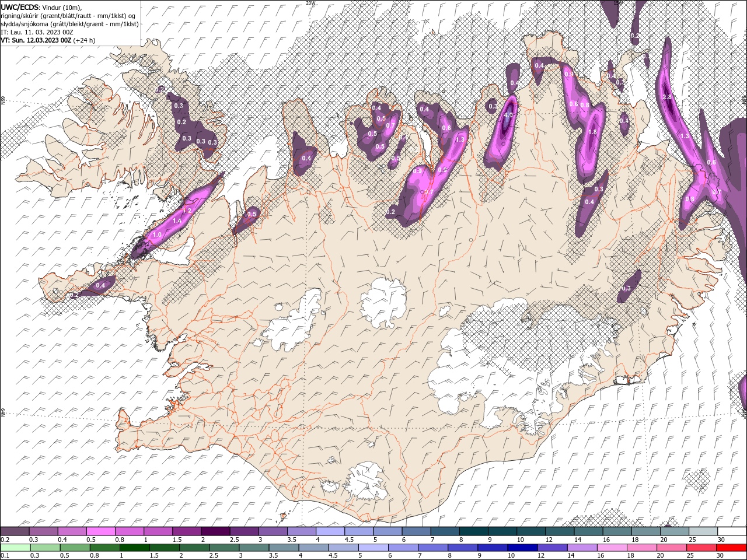
Task: Click the 0.4 label in the legend
Action: click(62, 540)
